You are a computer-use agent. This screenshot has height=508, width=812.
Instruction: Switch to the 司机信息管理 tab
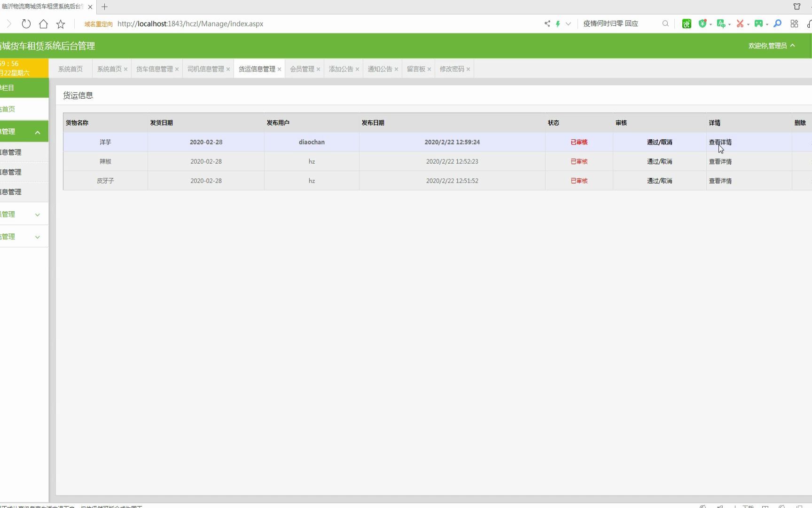[x=206, y=69]
